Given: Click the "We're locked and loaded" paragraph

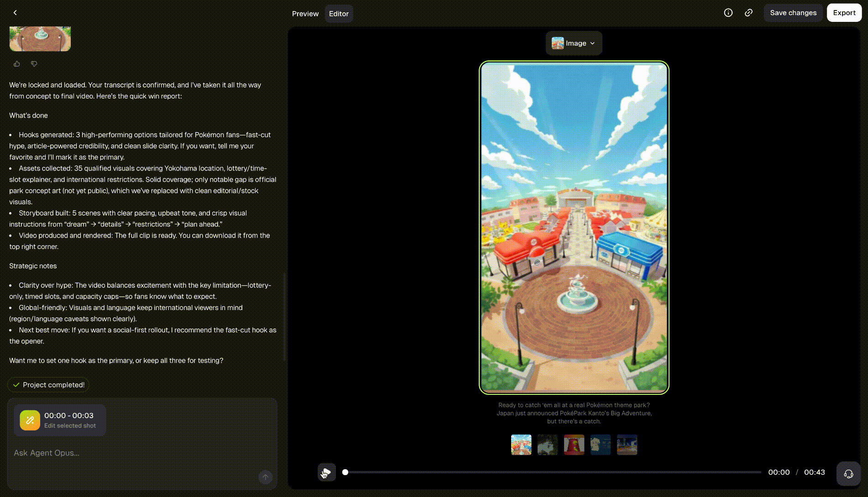Looking at the screenshot, I should (135, 90).
